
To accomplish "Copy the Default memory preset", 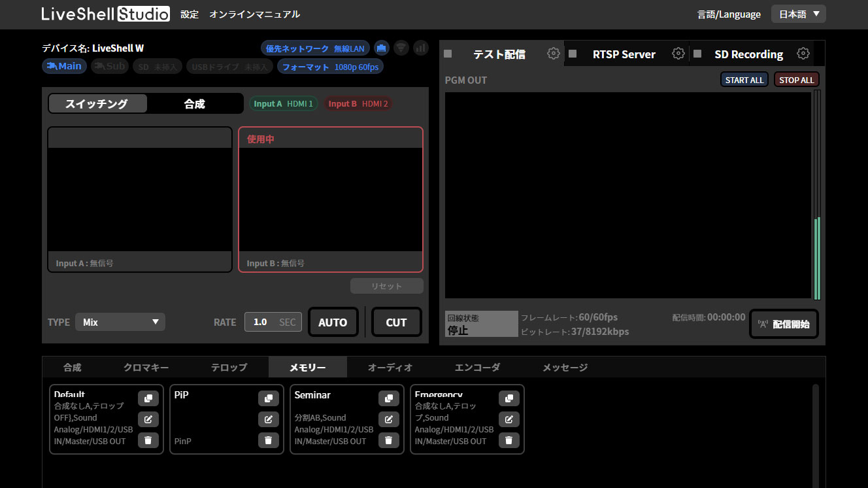I will pos(148,398).
